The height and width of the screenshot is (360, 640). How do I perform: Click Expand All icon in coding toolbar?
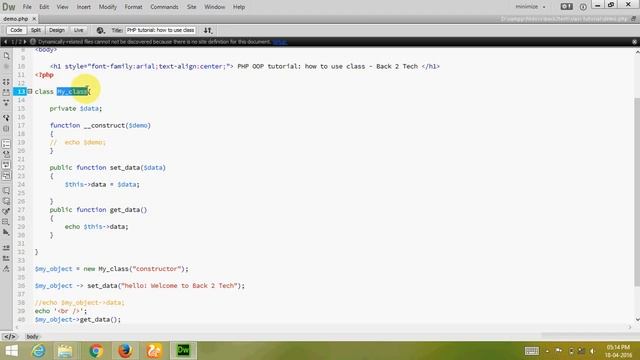[x=6, y=103]
